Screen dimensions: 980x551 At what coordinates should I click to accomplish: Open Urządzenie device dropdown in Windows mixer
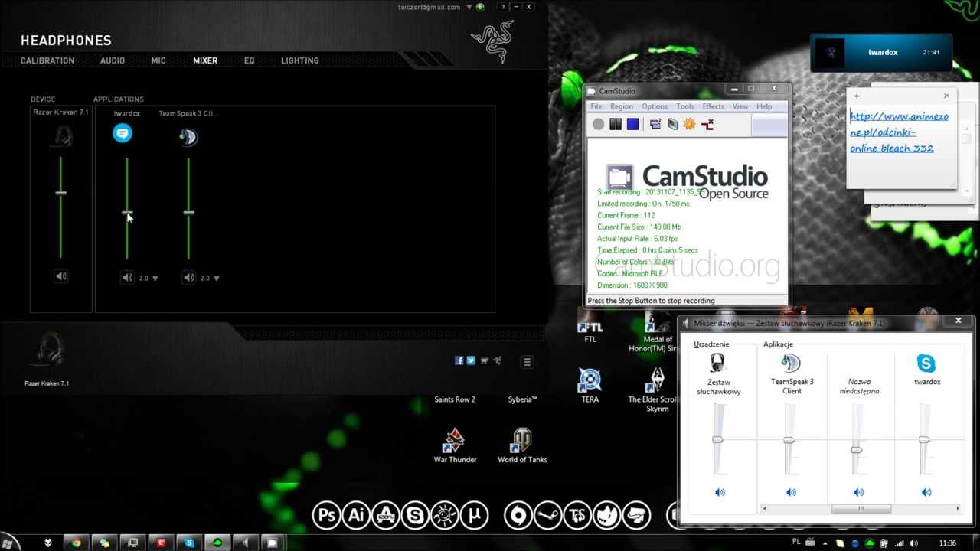711,344
